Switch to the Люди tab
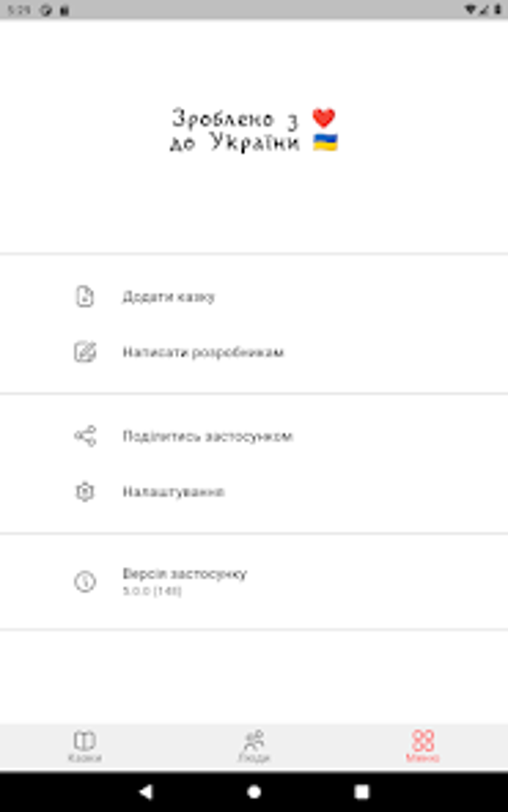The height and width of the screenshot is (812, 508). click(254, 746)
